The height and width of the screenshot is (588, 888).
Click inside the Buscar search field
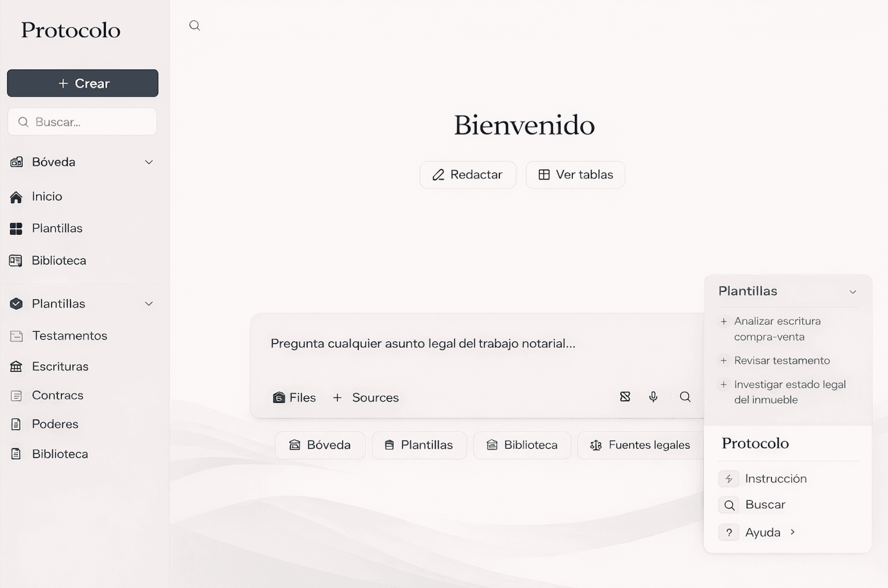click(x=82, y=122)
